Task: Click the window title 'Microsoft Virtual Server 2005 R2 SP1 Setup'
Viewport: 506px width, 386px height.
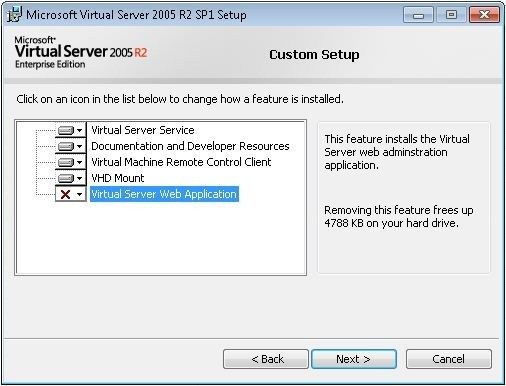Action: click(136, 15)
